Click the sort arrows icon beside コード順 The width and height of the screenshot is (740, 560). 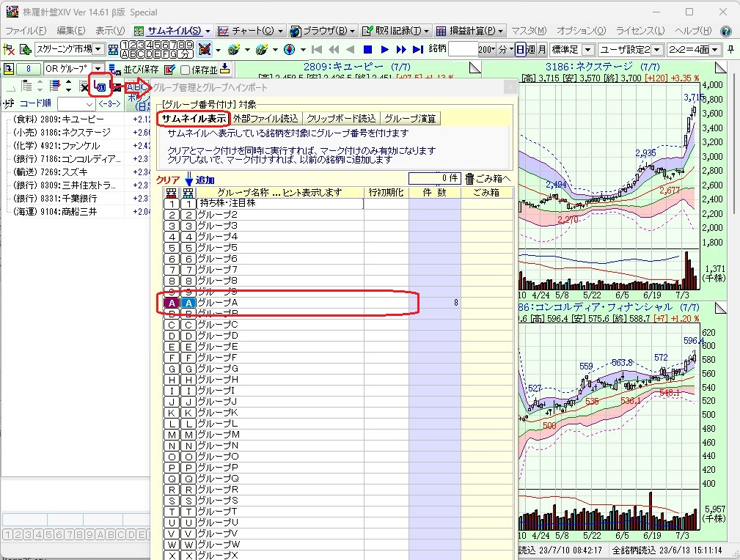point(9,103)
